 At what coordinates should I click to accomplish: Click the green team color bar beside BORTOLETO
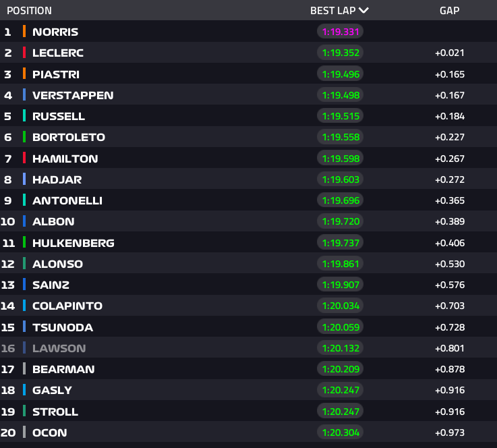(x=24, y=137)
